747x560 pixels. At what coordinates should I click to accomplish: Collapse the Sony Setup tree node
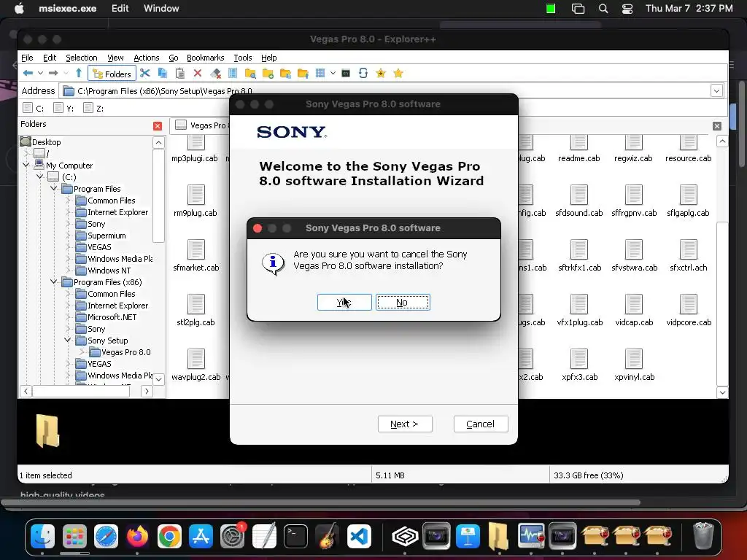(68, 340)
